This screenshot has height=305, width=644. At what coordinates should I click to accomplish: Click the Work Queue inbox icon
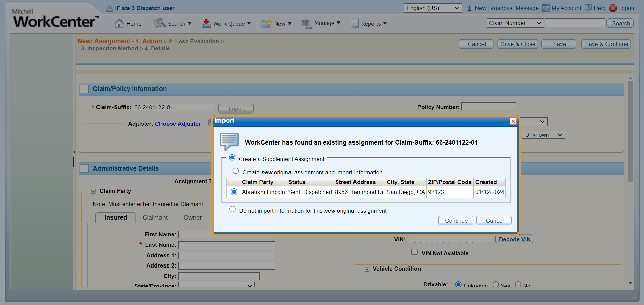click(206, 23)
